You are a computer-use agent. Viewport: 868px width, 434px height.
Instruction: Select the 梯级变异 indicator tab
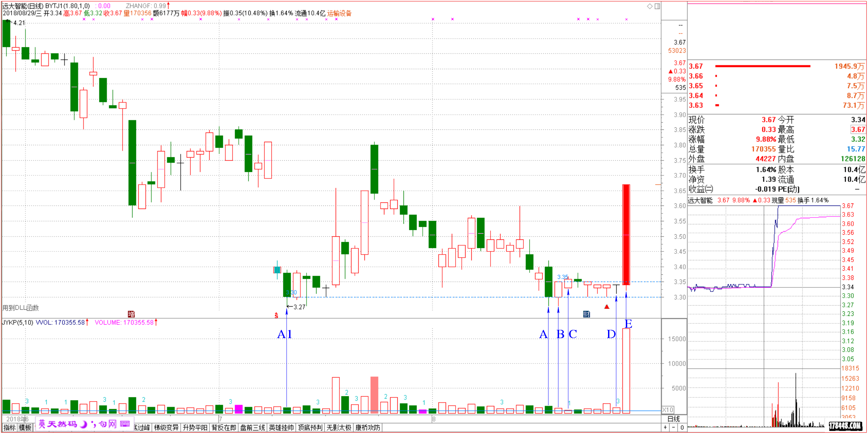(166, 427)
